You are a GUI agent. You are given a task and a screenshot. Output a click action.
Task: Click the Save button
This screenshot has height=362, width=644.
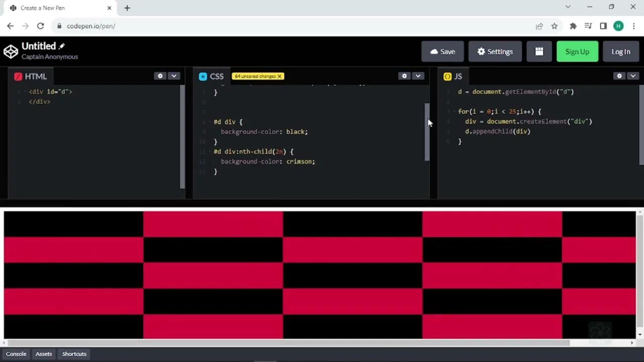point(442,51)
